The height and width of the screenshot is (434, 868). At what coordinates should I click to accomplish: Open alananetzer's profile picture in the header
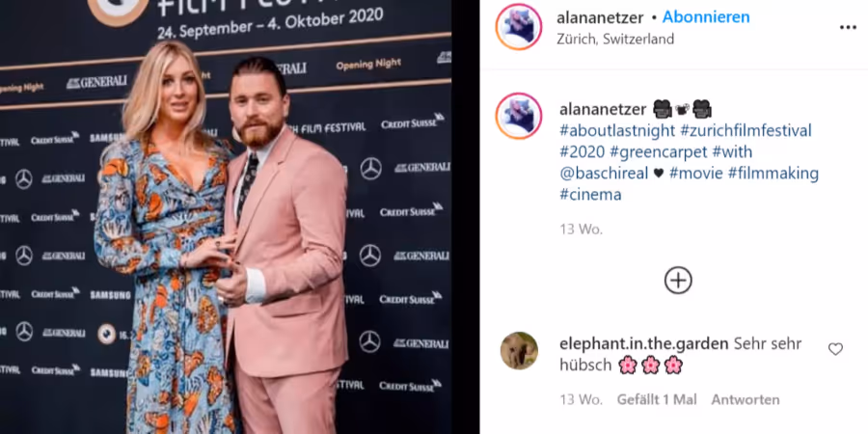point(519,27)
